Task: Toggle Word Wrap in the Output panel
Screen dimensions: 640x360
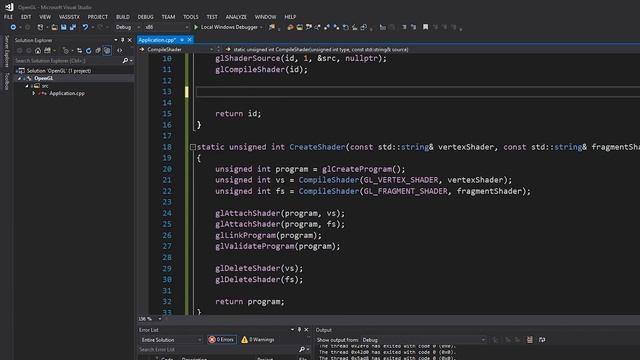Action: [542, 340]
